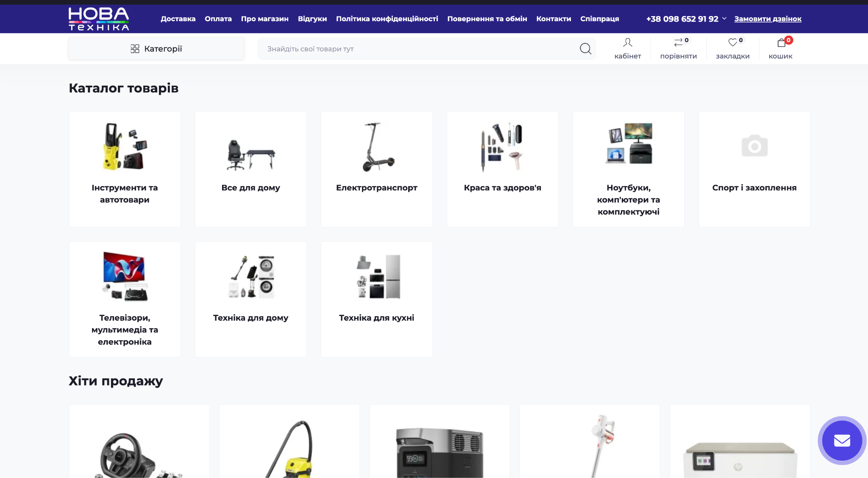Click the search field for products
The width and height of the screenshot is (868, 478).
click(x=420, y=49)
